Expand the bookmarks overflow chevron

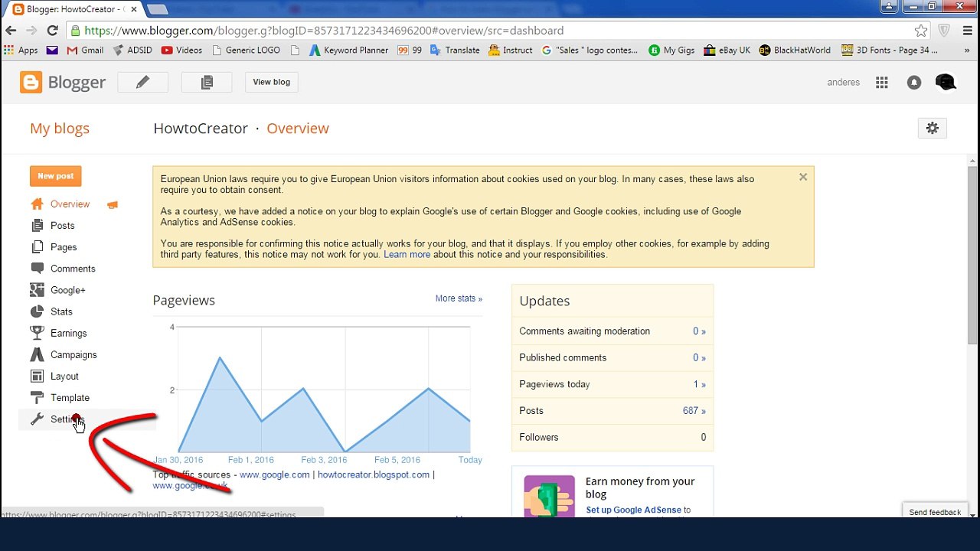click(969, 51)
